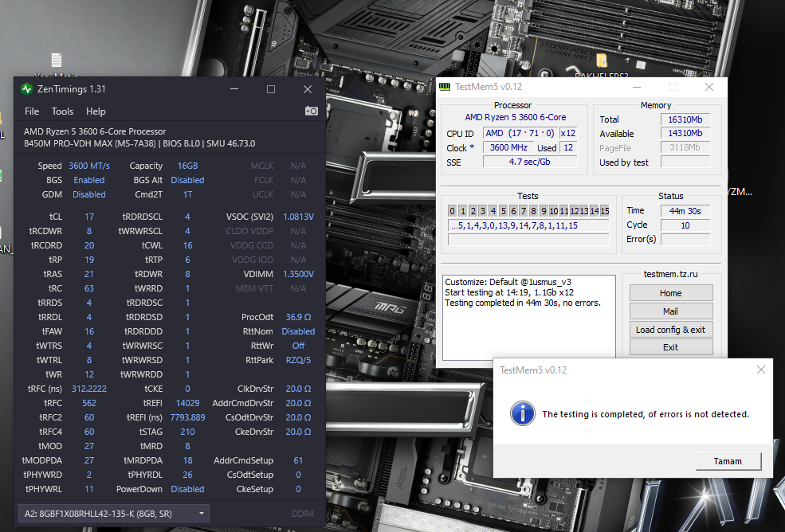The height and width of the screenshot is (532, 785).
Task: Confirm the dialog with the Tamam button
Action: [x=728, y=461]
